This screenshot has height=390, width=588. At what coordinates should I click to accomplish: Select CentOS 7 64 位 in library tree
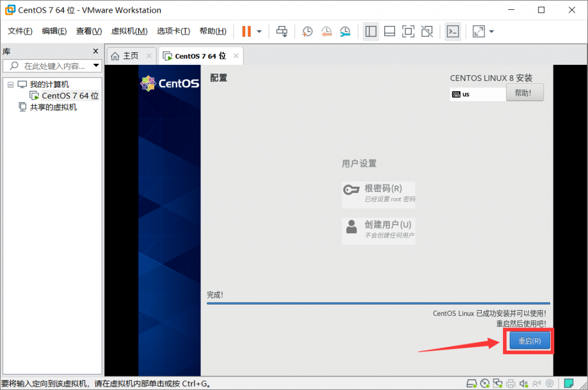click(x=69, y=95)
